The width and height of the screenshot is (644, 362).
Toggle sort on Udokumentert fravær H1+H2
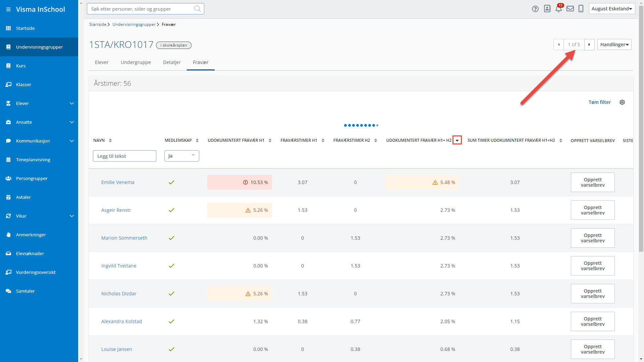point(457,140)
